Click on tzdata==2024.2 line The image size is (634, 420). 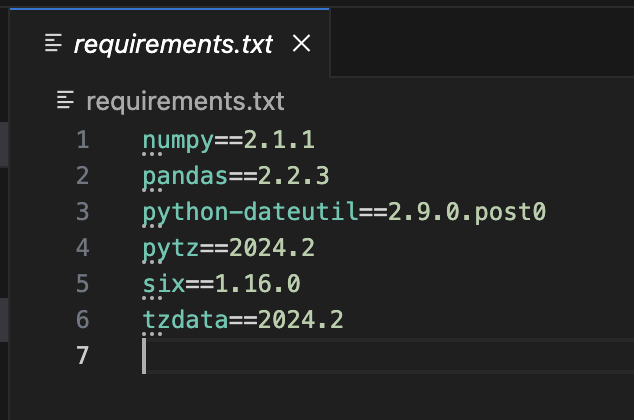[x=243, y=319]
